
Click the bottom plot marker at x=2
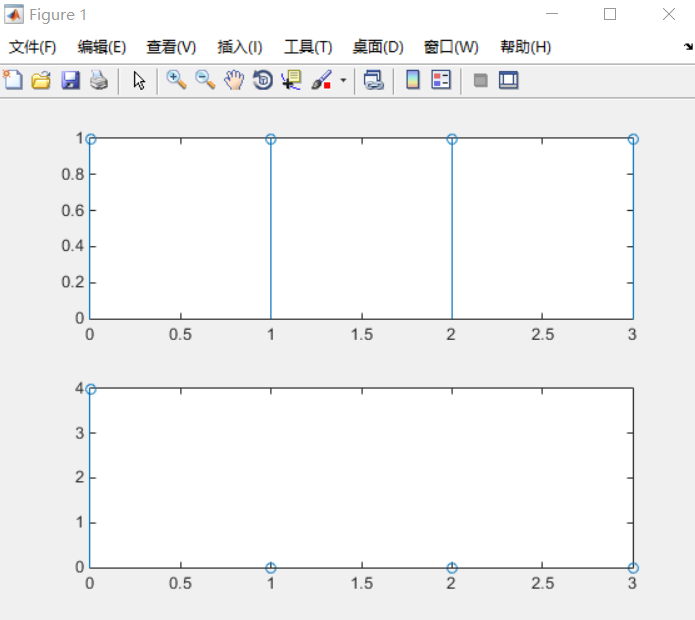(452, 568)
